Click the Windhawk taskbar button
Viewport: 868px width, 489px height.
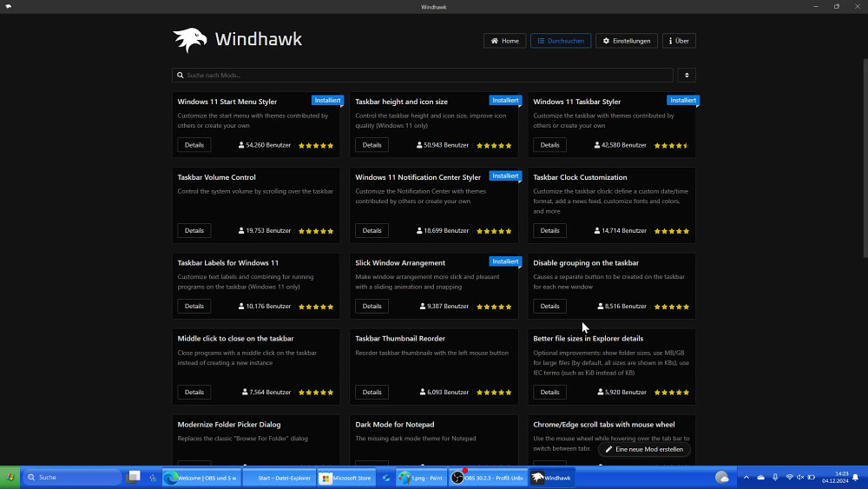pos(551,478)
